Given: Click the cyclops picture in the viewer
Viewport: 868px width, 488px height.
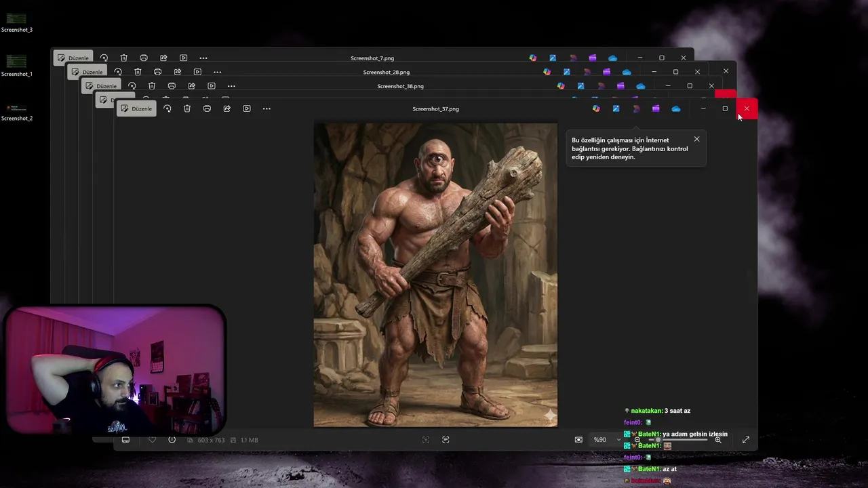Looking at the screenshot, I should click(435, 274).
